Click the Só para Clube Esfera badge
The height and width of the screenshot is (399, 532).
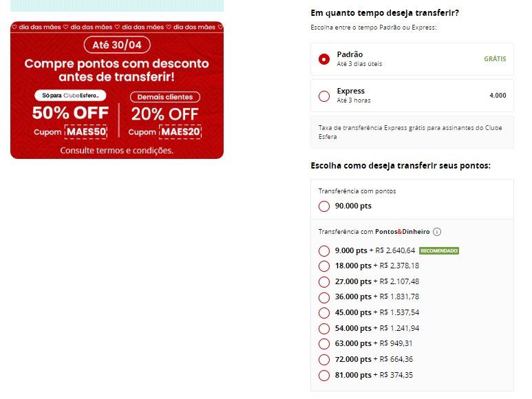[70, 96]
